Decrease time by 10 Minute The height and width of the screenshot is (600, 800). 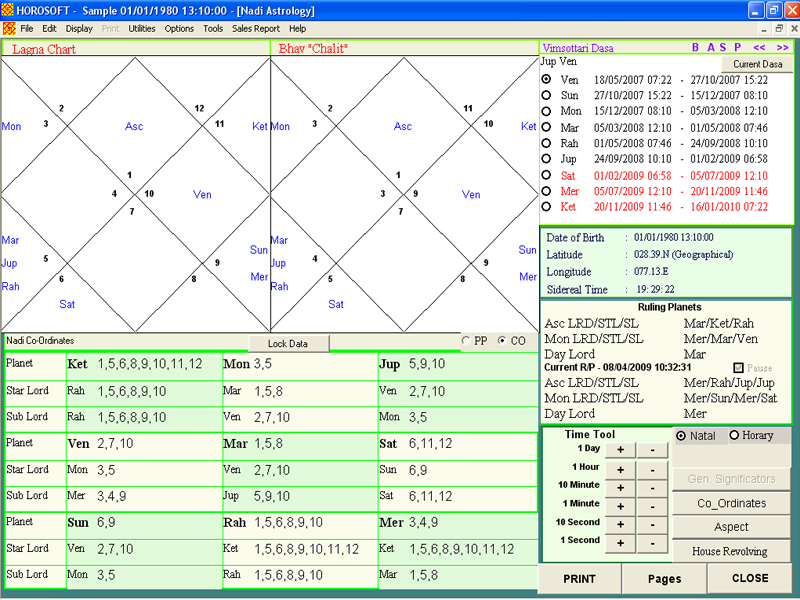coord(653,488)
